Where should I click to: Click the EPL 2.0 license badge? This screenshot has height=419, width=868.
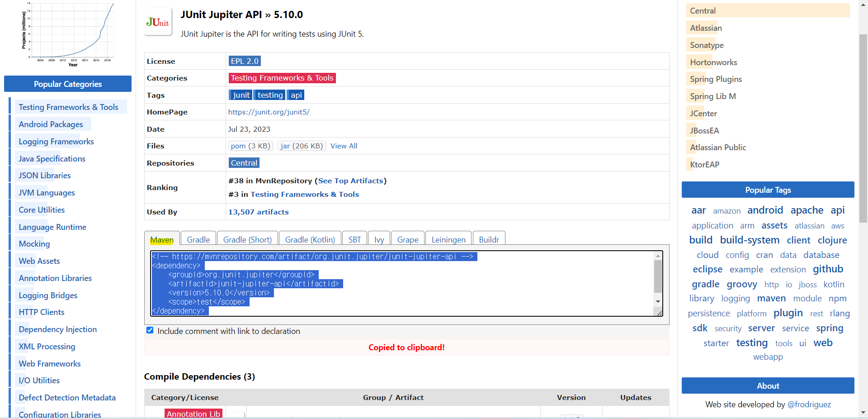[245, 61]
